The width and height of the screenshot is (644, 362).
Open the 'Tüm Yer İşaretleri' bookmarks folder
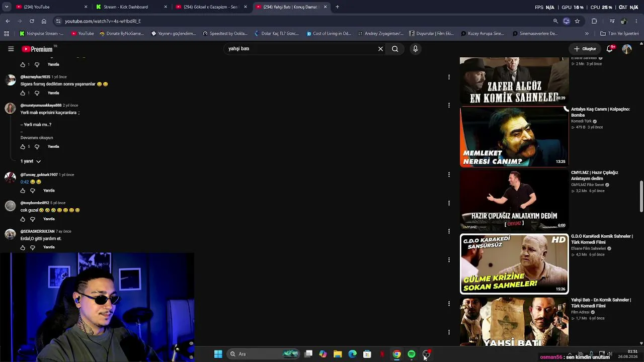point(619,34)
